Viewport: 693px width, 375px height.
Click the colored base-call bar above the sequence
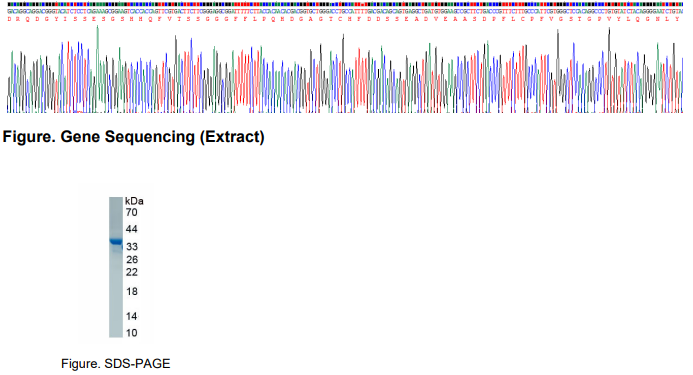click(x=345, y=4)
